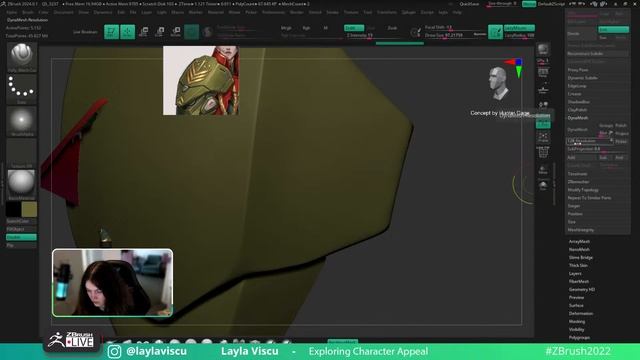Expand the FiberMesh section
640x360 pixels.
578,282
